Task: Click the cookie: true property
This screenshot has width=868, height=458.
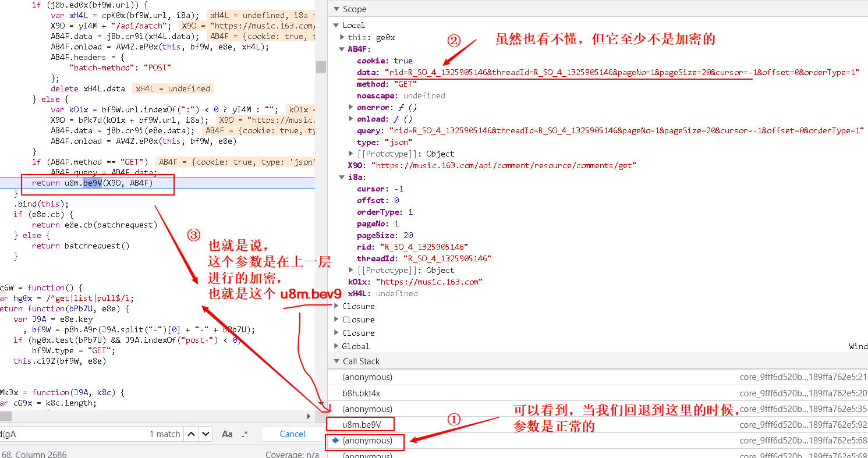Action: (384, 61)
